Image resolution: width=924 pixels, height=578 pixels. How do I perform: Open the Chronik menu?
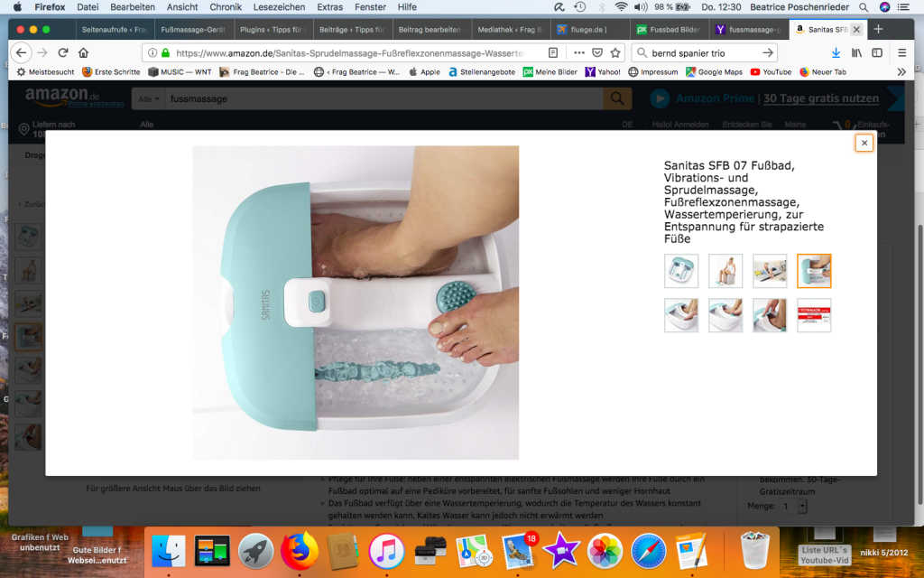tap(226, 7)
